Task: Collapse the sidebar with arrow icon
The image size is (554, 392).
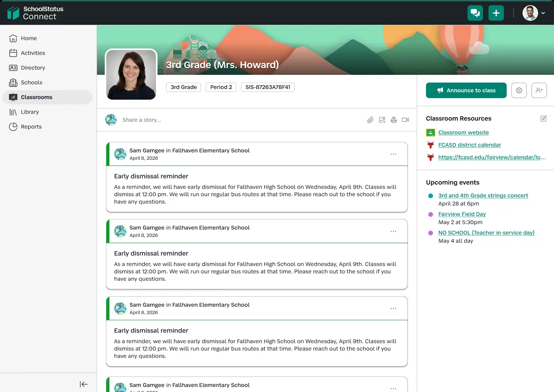Action: tap(84, 384)
